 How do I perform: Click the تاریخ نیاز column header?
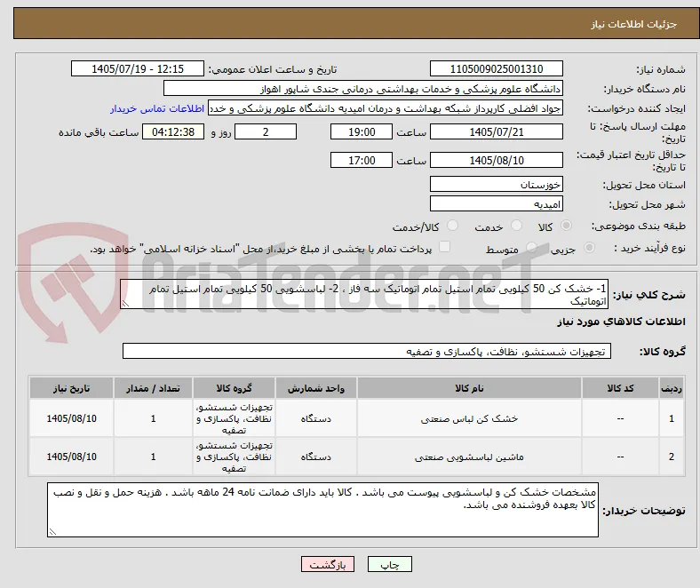point(71,388)
